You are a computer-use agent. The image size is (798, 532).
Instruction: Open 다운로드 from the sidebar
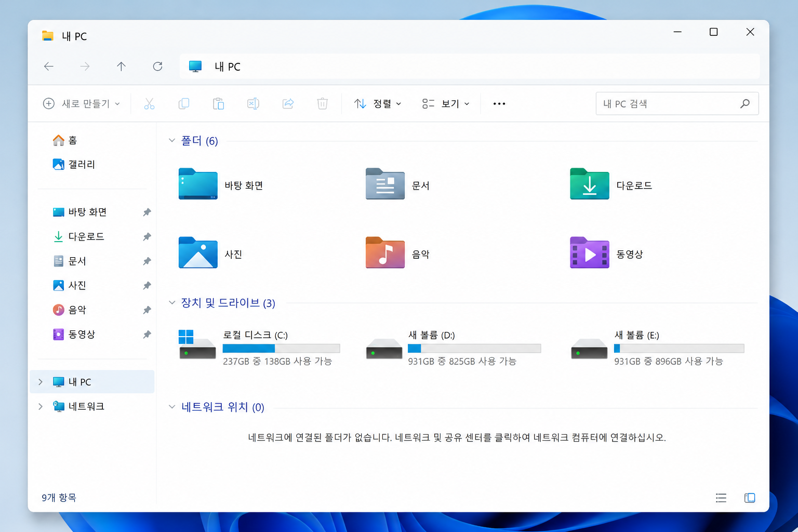78,236
